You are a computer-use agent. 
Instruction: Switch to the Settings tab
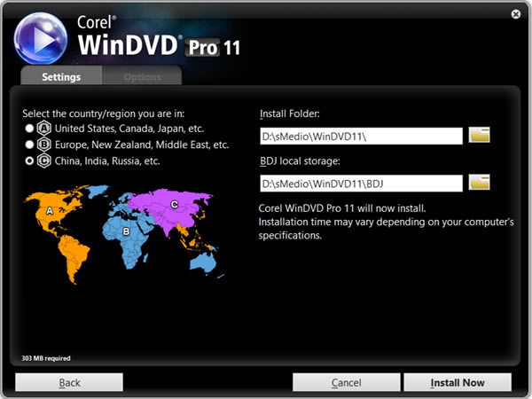pyautogui.click(x=61, y=75)
